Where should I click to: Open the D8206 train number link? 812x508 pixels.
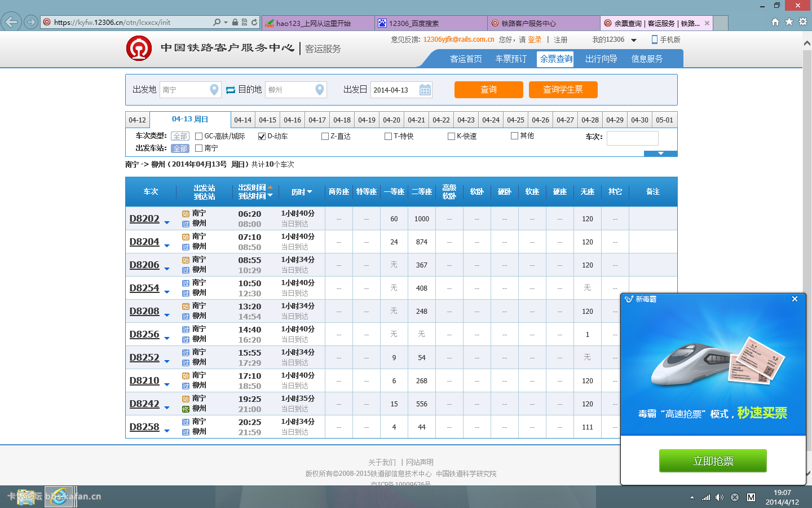coord(144,265)
